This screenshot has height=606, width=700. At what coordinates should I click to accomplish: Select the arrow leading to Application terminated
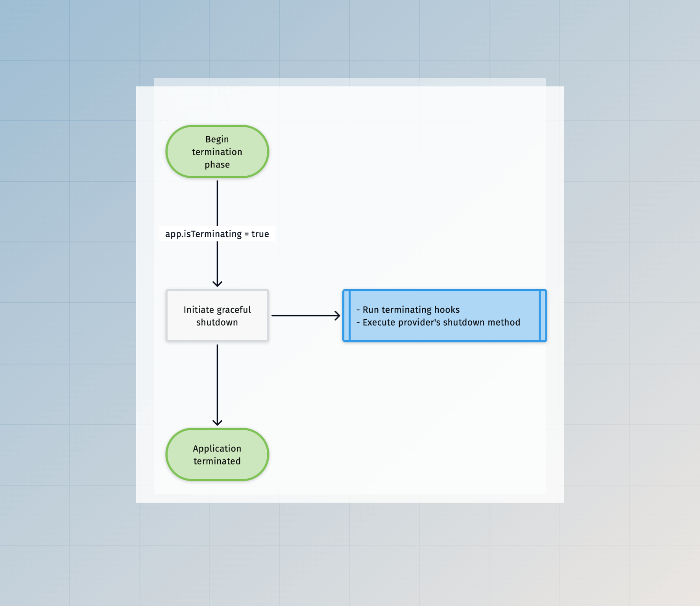click(217, 385)
